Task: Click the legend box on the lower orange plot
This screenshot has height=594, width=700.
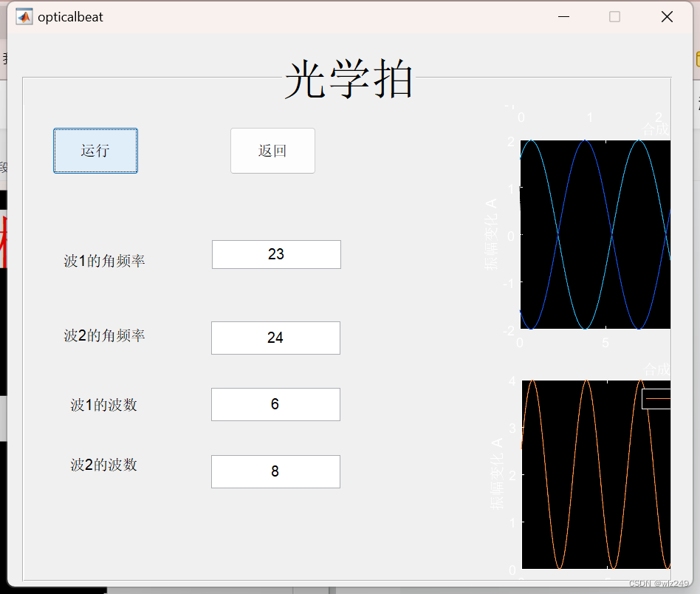Action: pos(657,397)
